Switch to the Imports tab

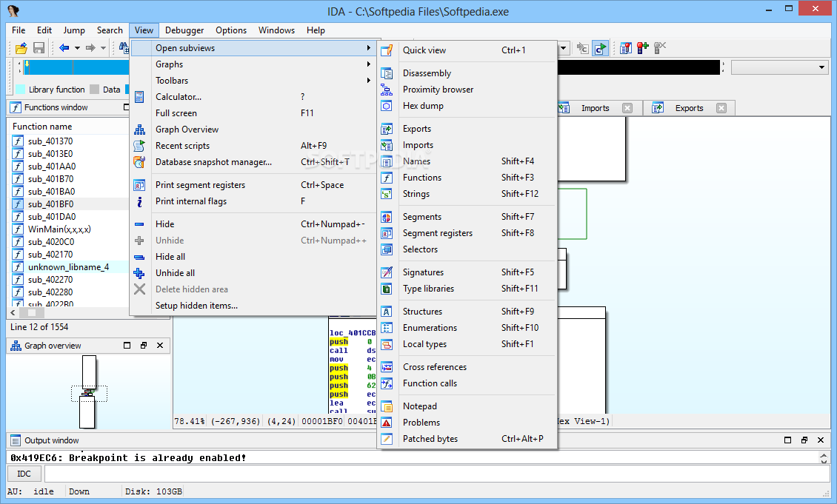[x=596, y=108]
